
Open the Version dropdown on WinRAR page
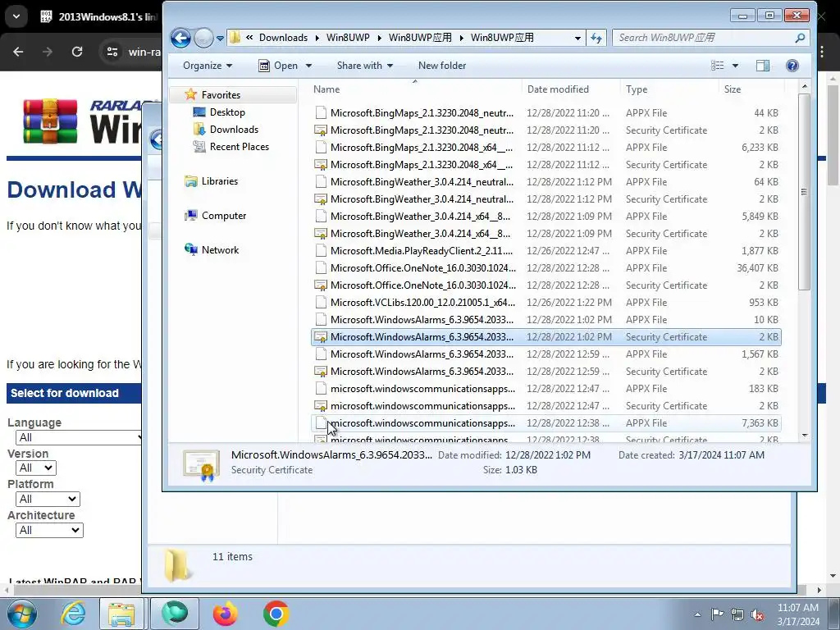(x=36, y=468)
